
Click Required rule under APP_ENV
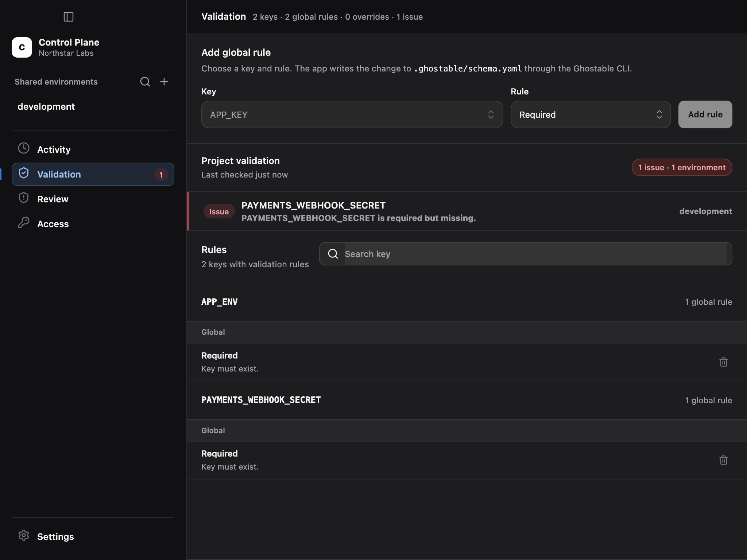(x=467, y=362)
